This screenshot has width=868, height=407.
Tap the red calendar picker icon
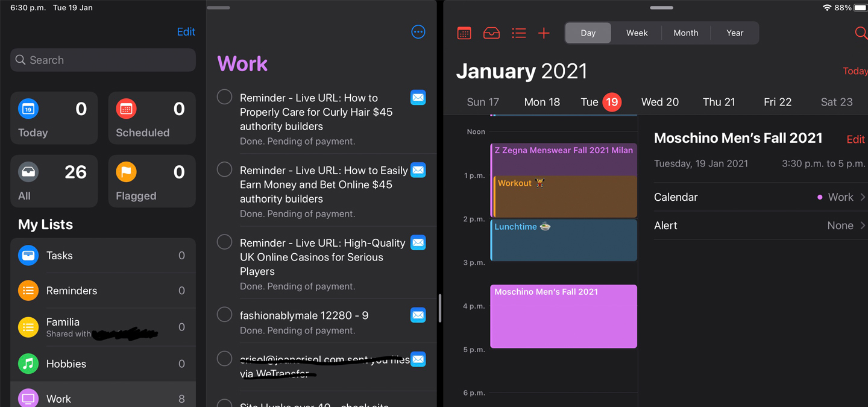tap(464, 33)
